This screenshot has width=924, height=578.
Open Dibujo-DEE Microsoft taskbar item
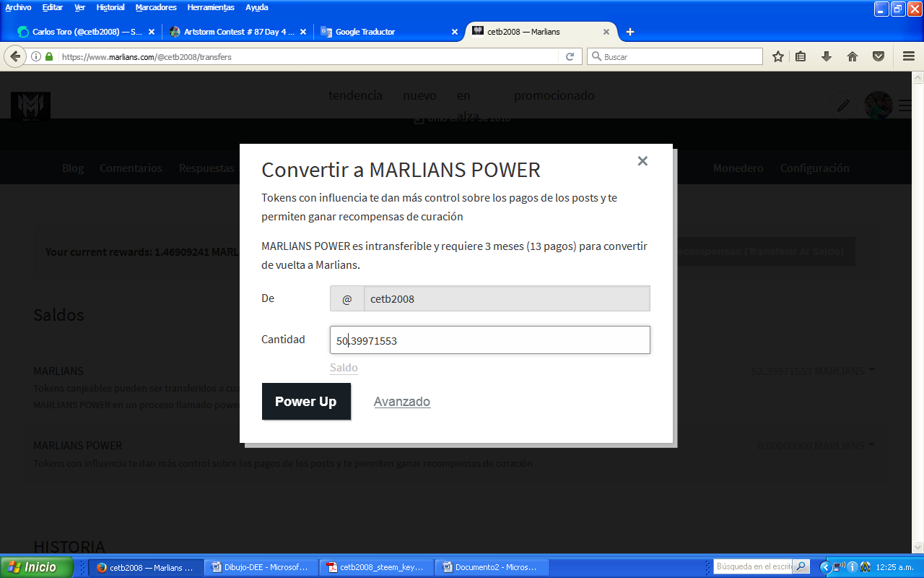coord(260,567)
